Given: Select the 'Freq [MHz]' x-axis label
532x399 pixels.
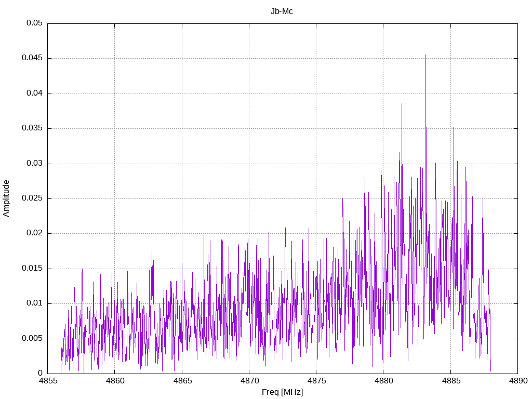Looking at the screenshot, I should click(x=282, y=392).
